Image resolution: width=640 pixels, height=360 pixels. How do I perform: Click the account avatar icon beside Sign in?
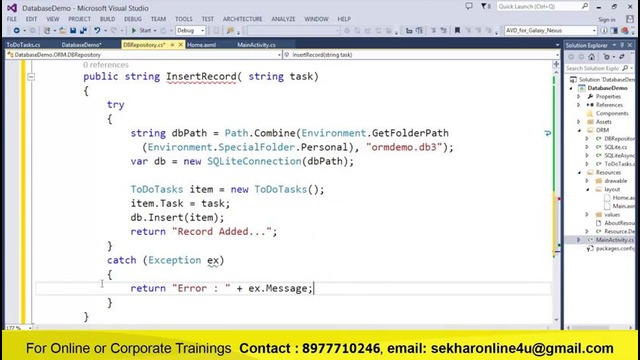[630, 19]
